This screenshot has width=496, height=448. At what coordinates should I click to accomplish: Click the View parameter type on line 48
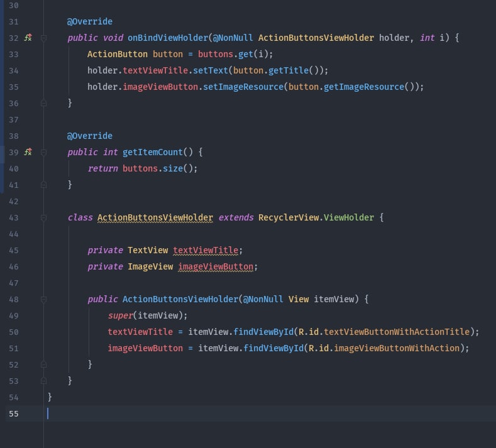(x=299, y=299)
